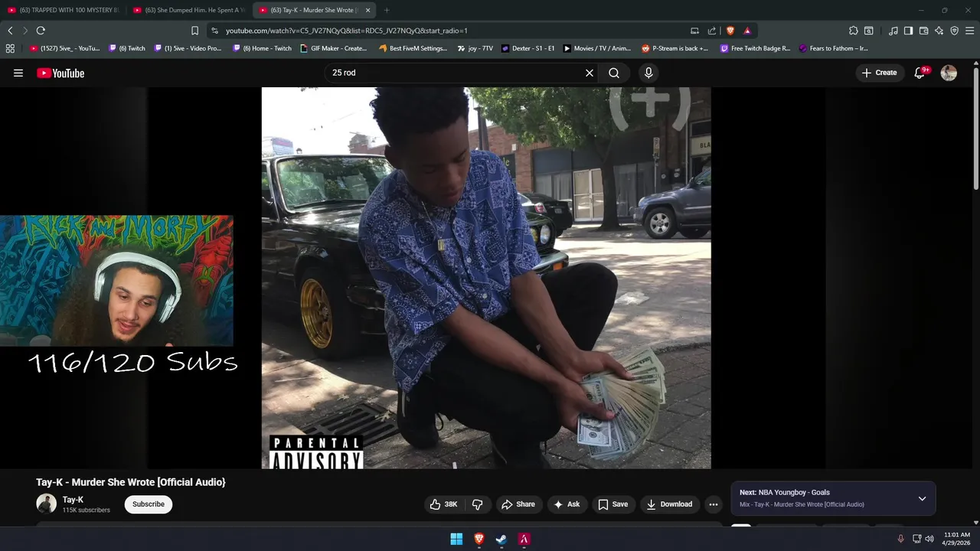This screenshot has height=551, width=980.
Task: Open Brave Wallet icon
Action: point(924,31)
